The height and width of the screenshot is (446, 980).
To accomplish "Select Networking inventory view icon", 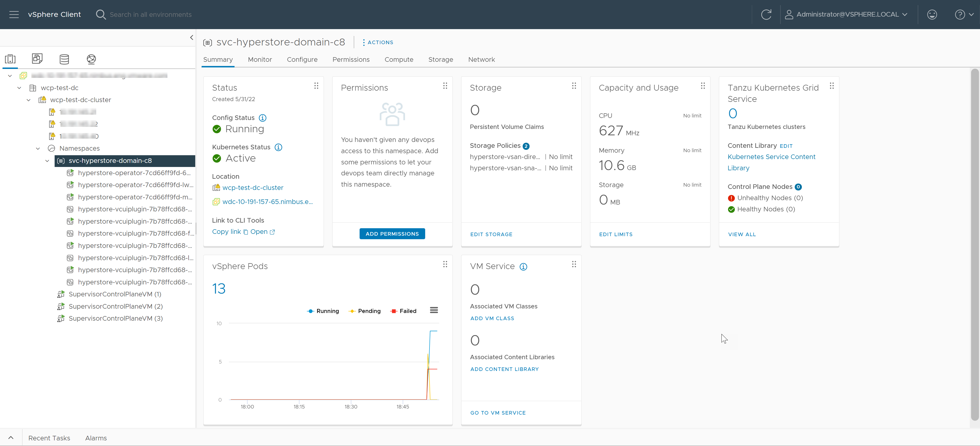I will [91, 59].
